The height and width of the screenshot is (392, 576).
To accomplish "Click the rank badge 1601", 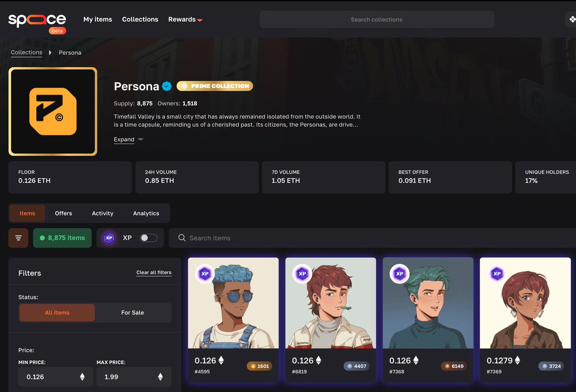I will coord(260,366).
